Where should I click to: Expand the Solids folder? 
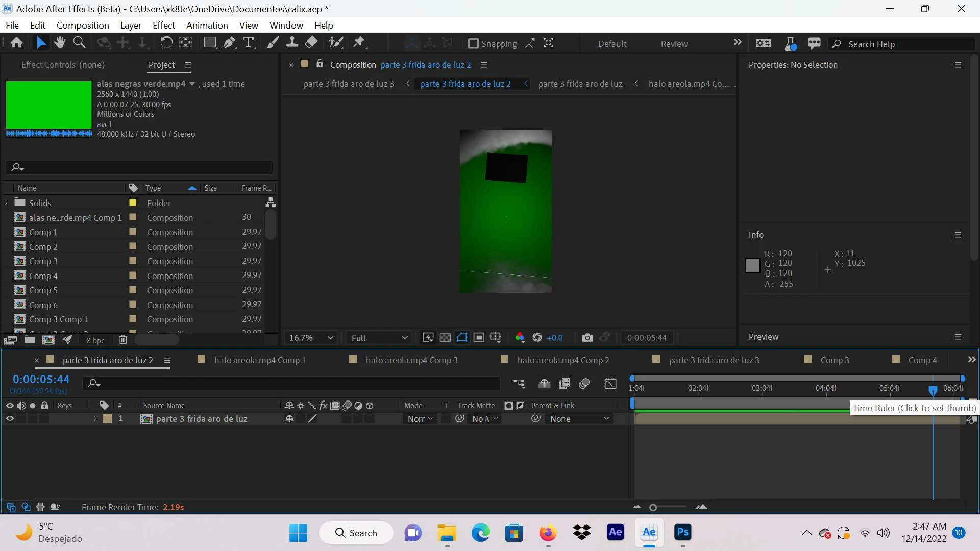pyautogui.click(x=6, y=203)
